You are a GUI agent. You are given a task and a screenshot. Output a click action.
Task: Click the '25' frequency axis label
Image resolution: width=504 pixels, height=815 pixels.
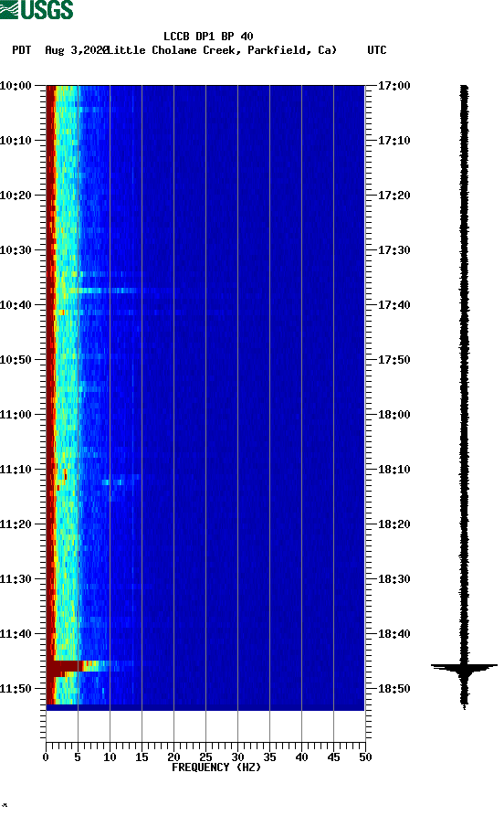coord(205,757)
